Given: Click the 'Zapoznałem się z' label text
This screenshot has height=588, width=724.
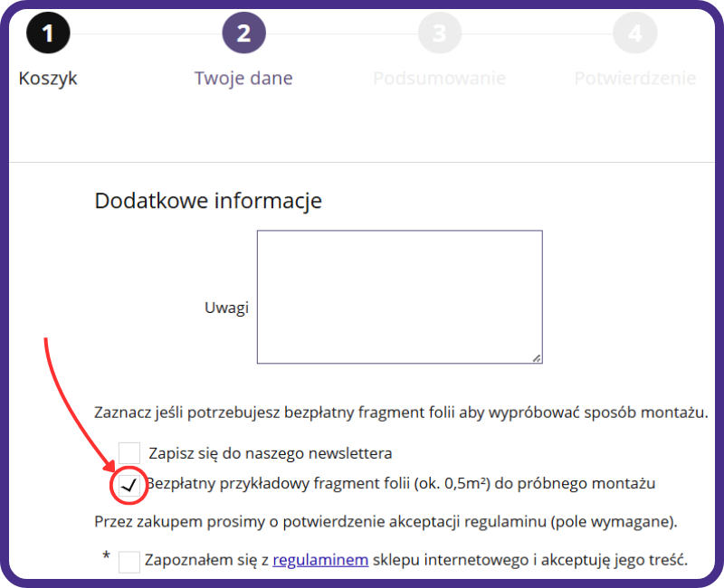Looking at the screenshot, I should click(x=208, y=560).
